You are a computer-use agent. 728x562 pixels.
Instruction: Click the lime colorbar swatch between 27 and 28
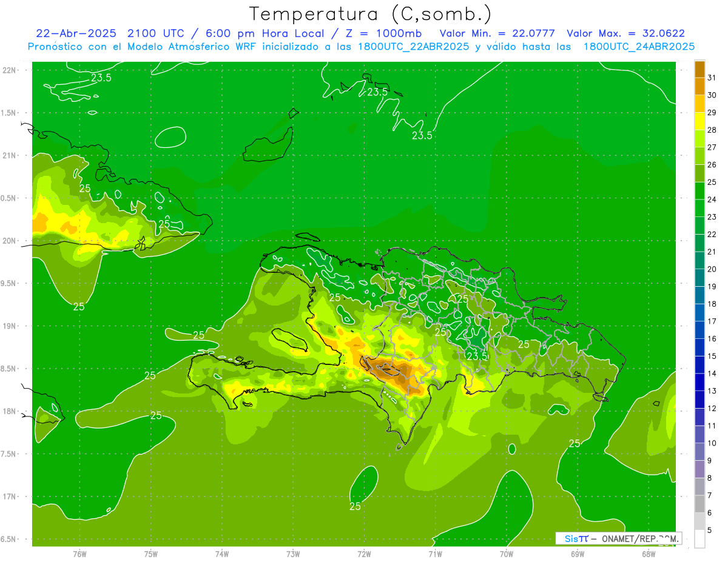click(x=699, y=139)
